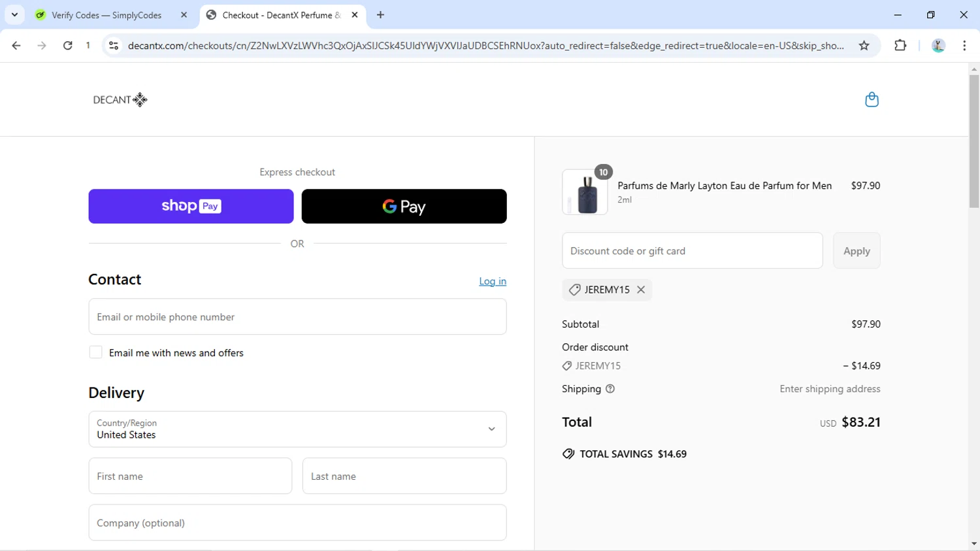Viewport: 980px width, 551px height.
Task: Click the Contact section heading
Action: point(115,279)
